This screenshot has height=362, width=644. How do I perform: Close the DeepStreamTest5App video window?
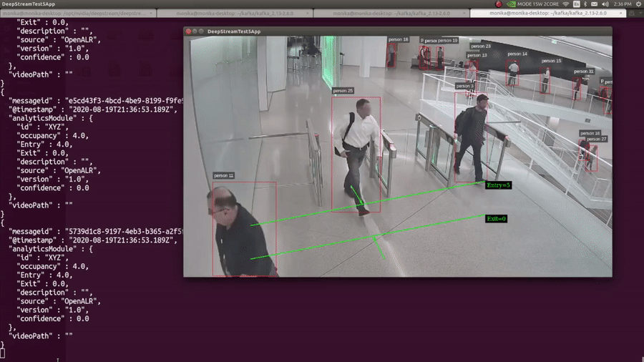pos(190,31)
